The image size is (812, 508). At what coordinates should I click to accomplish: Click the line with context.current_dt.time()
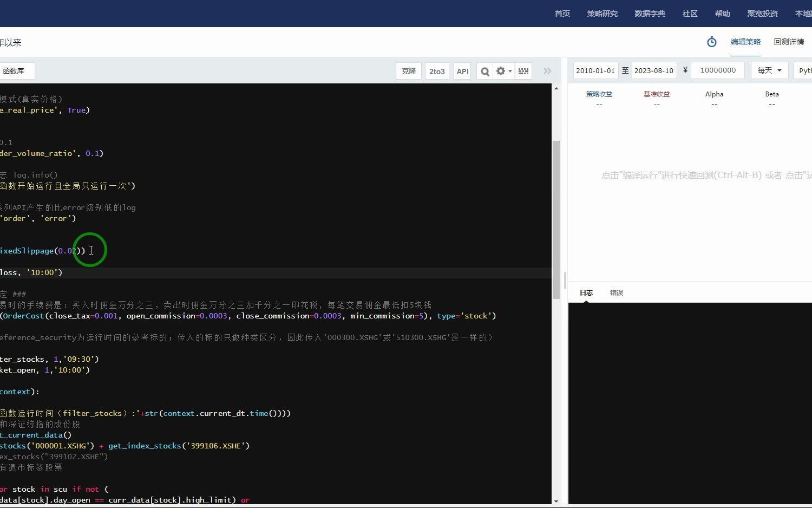[145, 413]
